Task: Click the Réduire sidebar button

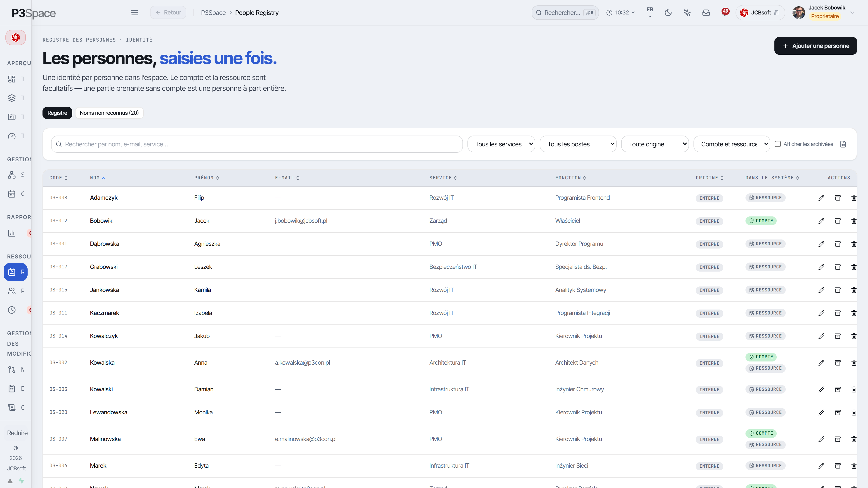Action: (x=17, y=433)
